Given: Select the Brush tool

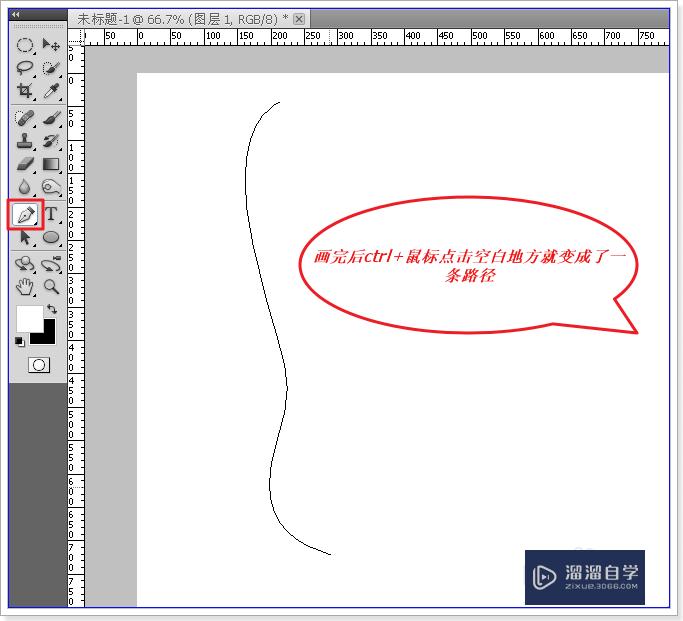Looking at the screenshot, I should pos(51,118).
